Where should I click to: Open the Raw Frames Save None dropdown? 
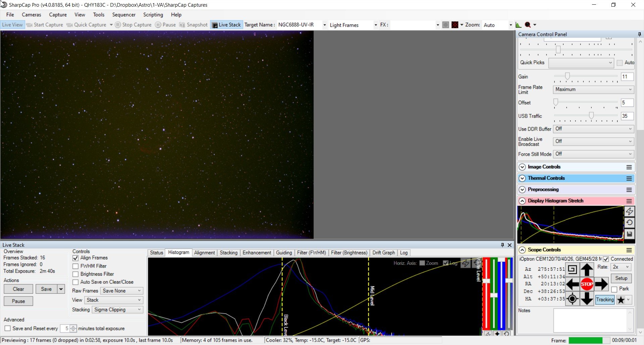pos(122,291)
